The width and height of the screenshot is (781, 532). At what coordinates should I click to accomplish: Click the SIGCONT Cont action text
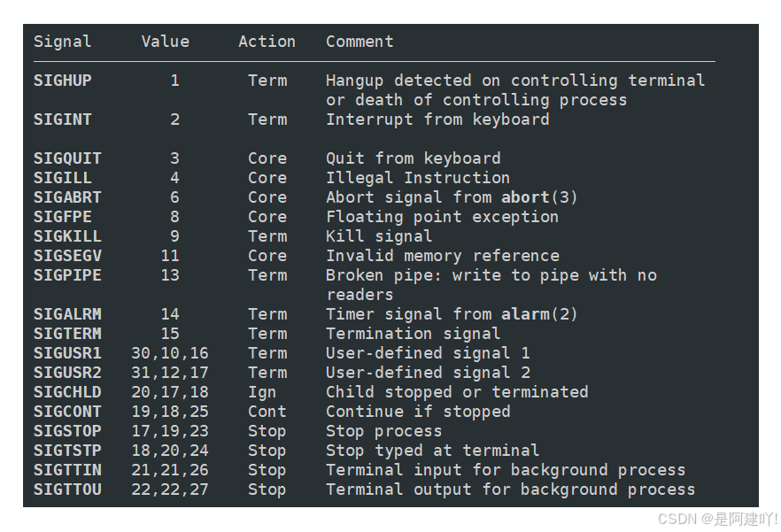(x=267, y=412)
